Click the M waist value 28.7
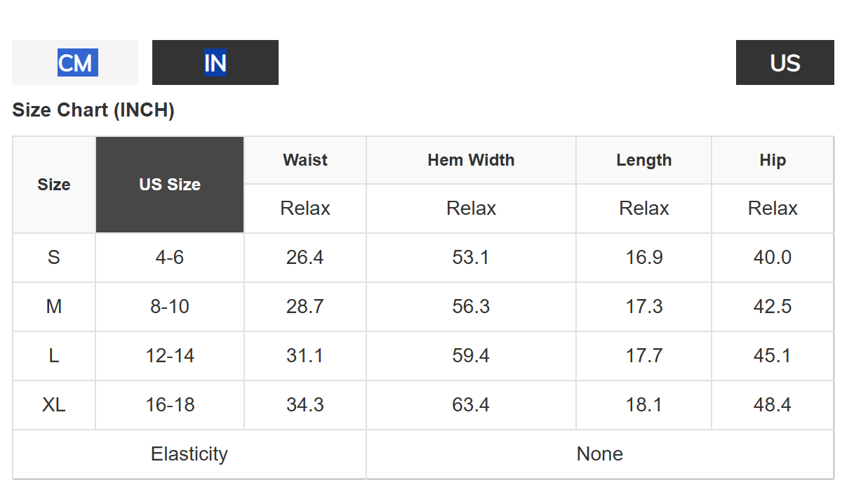 305,307
